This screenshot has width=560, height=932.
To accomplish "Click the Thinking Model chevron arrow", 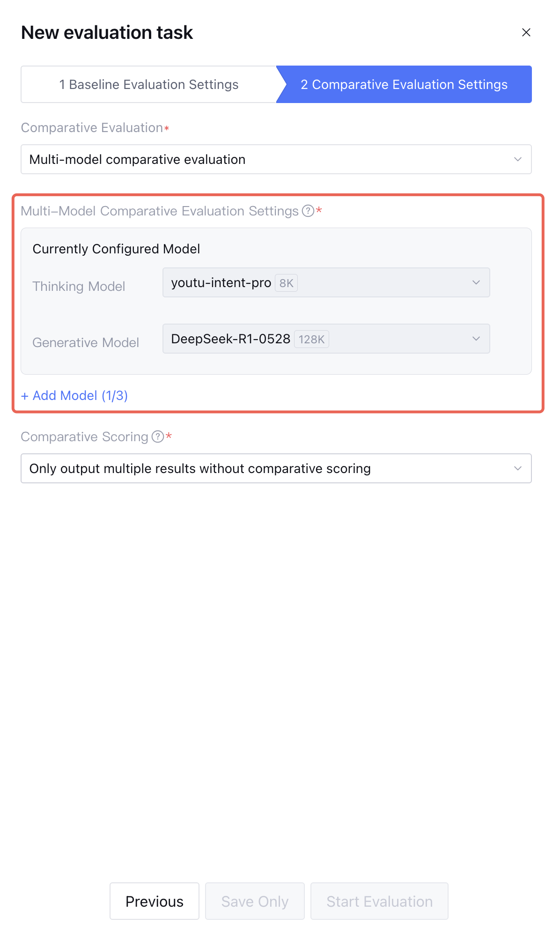I will 476,282.
